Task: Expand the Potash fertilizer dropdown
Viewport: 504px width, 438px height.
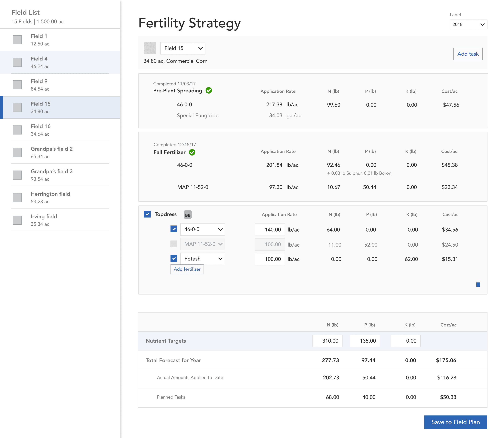Action: click(203, 259)
